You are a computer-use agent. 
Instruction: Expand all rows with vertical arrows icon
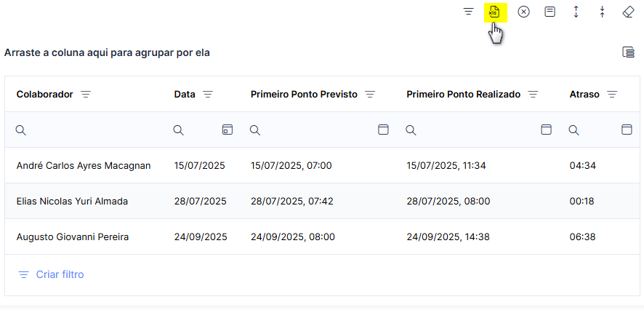[x=576, y=12]
